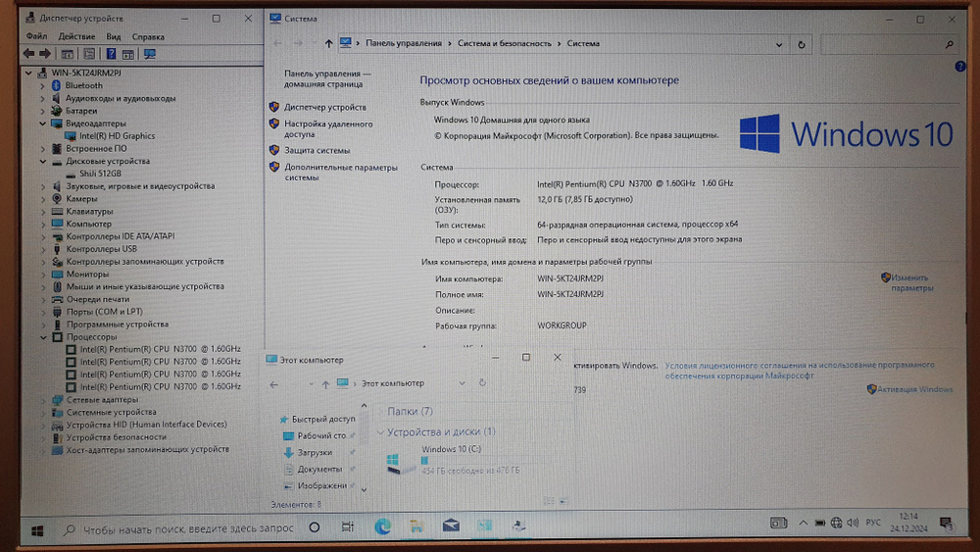Viewport: 980px width, 552px height.
Task: Select the Мониторы category
Action: click(87, 274)
